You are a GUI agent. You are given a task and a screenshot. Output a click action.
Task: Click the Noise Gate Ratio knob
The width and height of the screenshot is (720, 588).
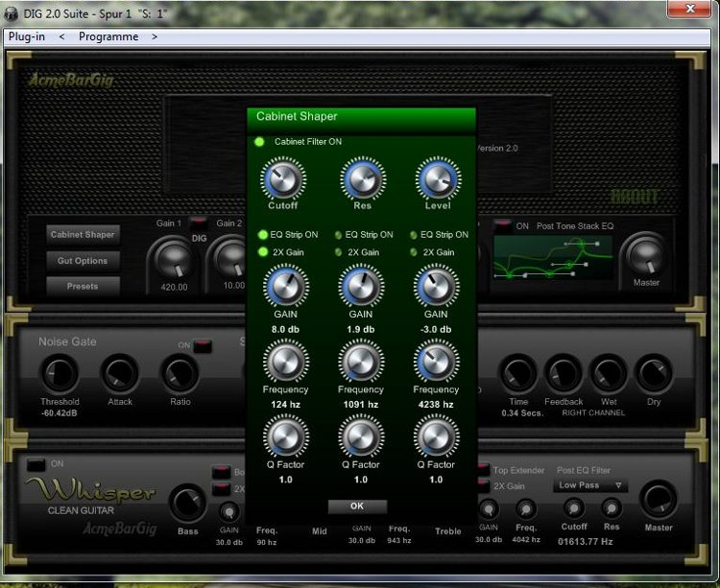[x=180, y=374]
